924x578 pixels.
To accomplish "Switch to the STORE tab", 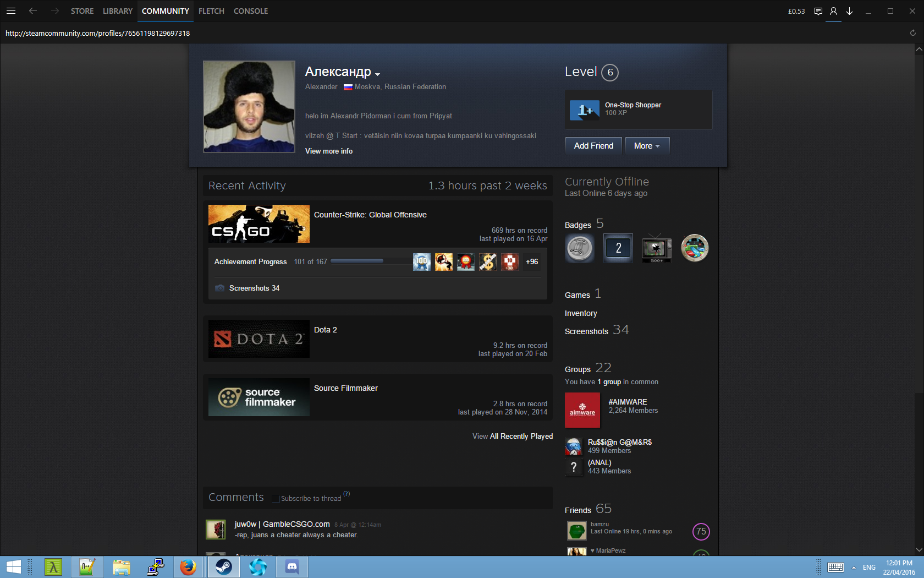I will pyautogui.click(x=82, y=11).
